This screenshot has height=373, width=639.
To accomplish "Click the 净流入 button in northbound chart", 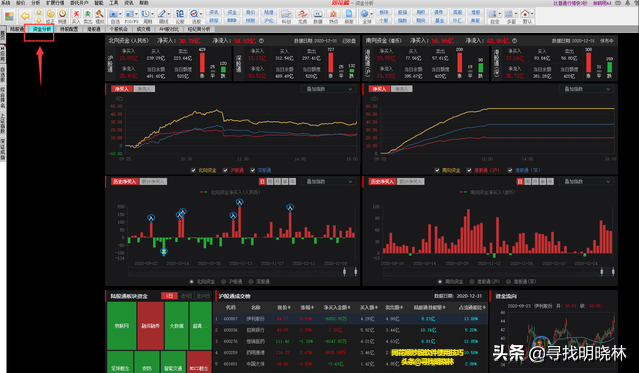I will pos(144,89).
